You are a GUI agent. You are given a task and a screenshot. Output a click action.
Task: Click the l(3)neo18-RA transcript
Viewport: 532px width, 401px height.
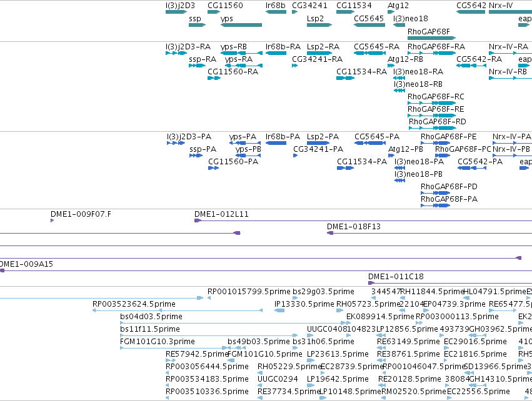[399, 78]
